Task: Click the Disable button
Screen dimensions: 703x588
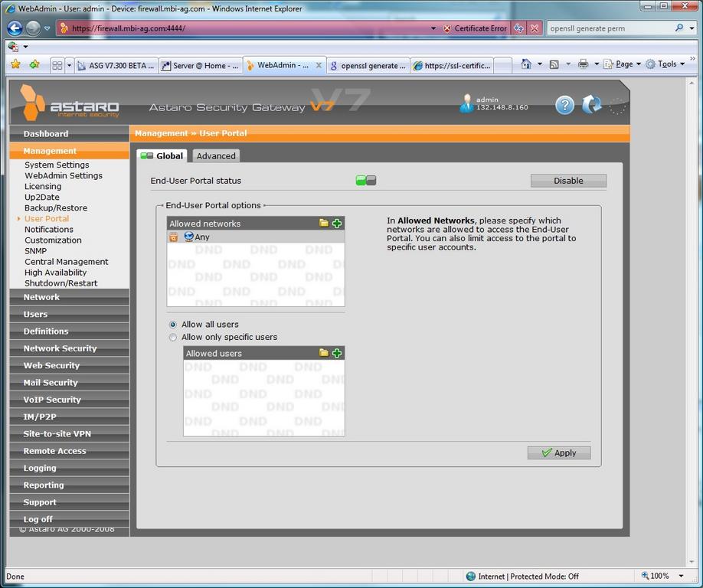Action: pyautogui.click(x=568, y=181)
